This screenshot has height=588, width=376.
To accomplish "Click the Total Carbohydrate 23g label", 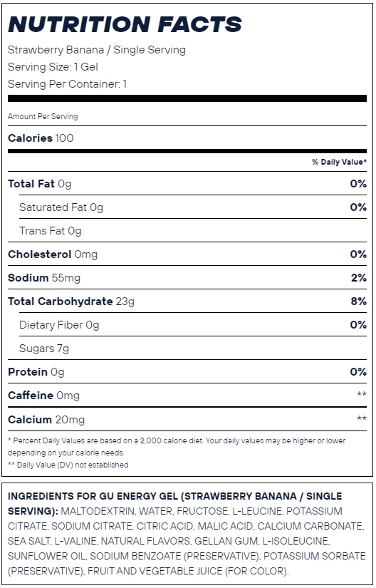I will (x=71, y=301).
